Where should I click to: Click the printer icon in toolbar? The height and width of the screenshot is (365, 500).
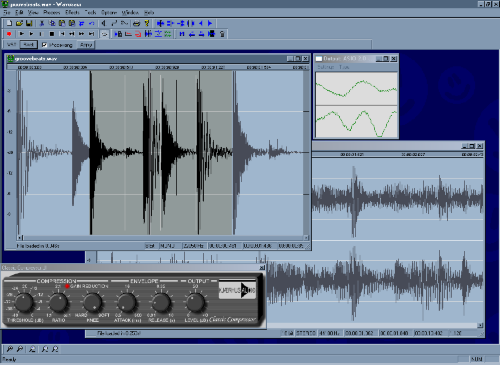(136, 23)
